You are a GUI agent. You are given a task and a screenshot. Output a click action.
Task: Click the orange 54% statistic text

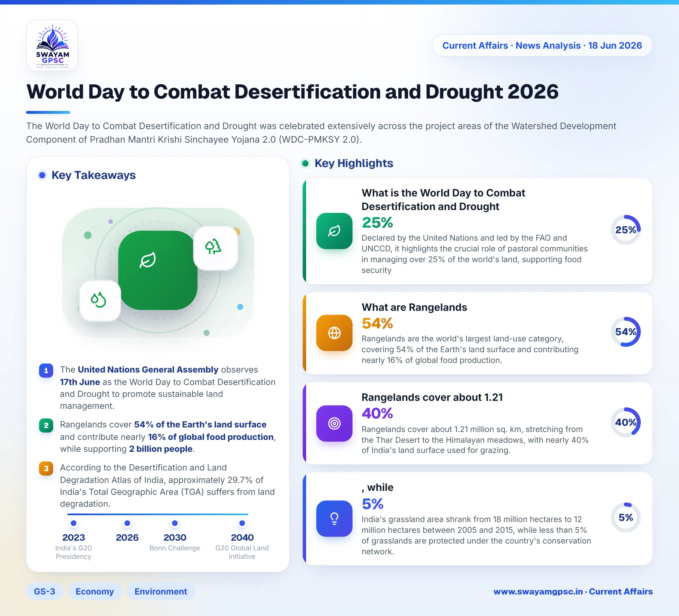coord(377,324)
